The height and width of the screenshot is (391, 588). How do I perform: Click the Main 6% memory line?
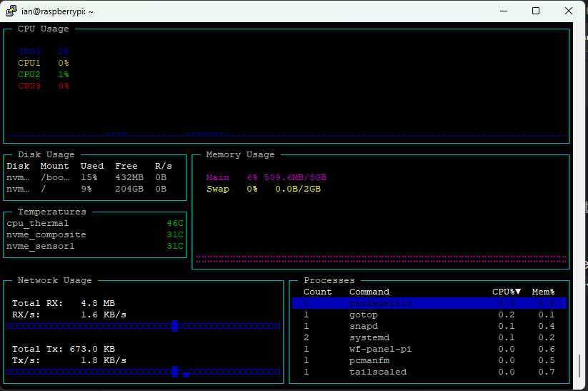pyautogui.click(x=266, y=177)
